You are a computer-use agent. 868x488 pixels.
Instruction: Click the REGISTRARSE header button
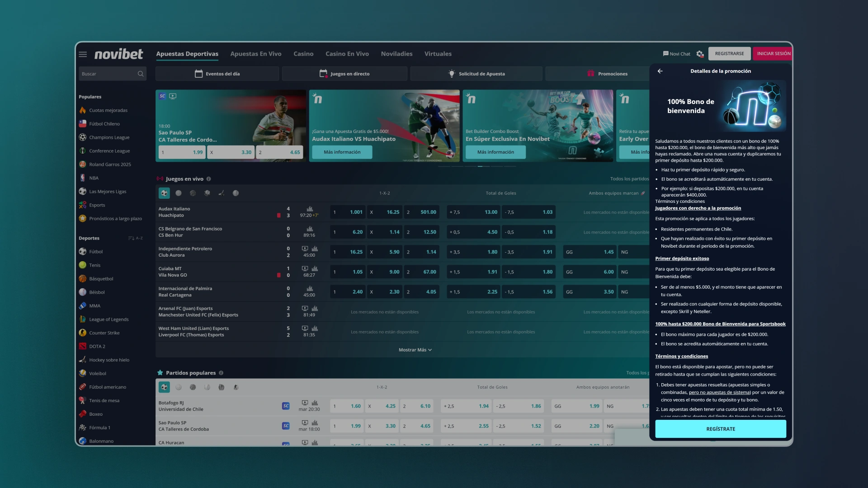point(729,53)
